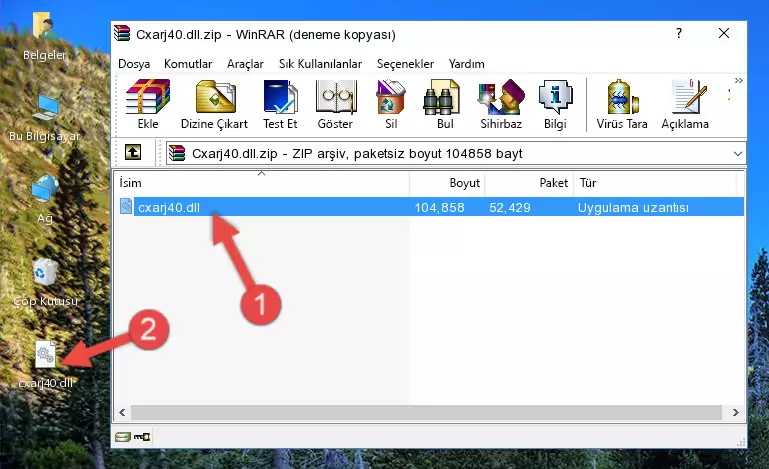Screen dimensions: 769x469
Task: Close the WinRAR window
Action: coord(724,33)
